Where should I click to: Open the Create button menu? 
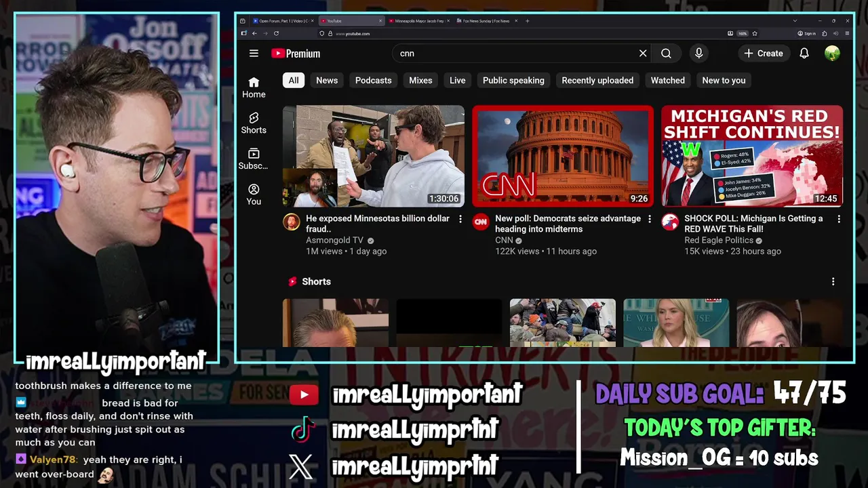(x=764, y=54)
